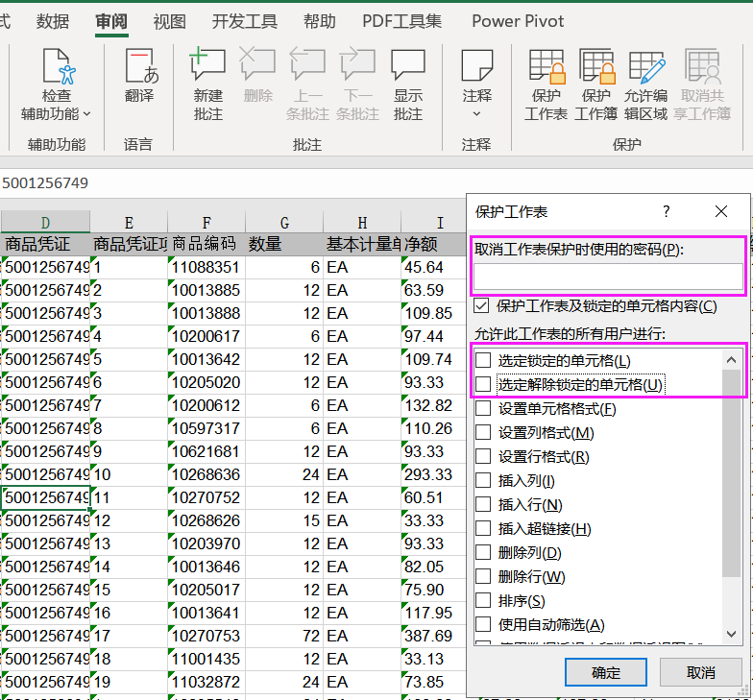Click quantity cell showing 72
The height and width of the screenshot is (700, 753).
coord(284,636)
